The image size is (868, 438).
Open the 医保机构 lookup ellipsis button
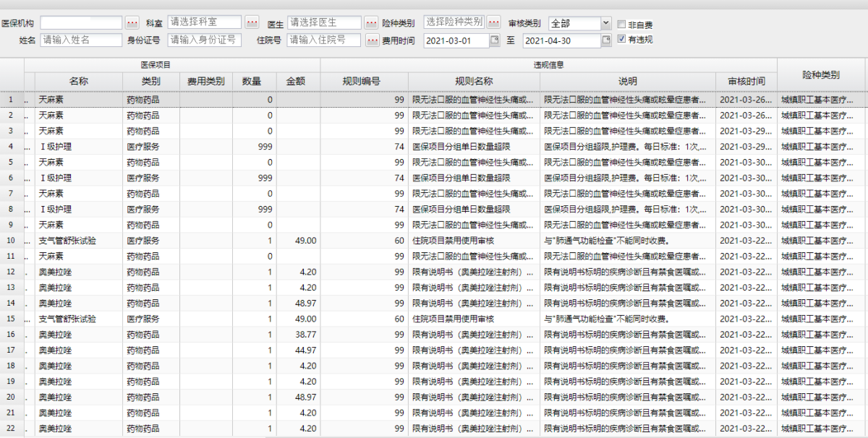pos(132,23)
